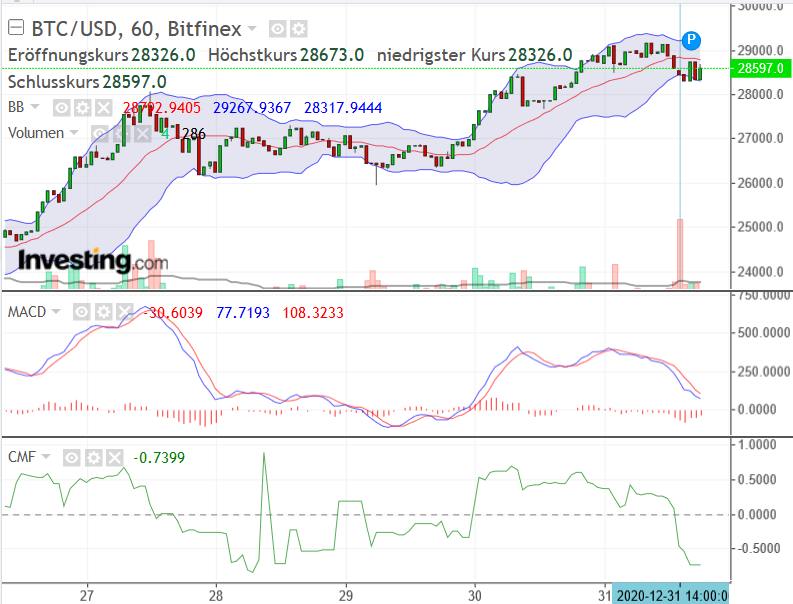
Task: Click the 2020-12-31 14:00 time label
Action: point(671,595)
